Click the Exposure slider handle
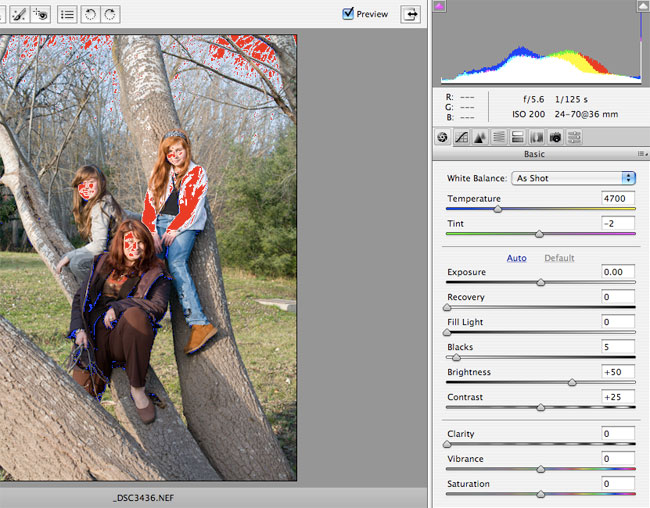The image size is (650, 508). coord(541,283)
